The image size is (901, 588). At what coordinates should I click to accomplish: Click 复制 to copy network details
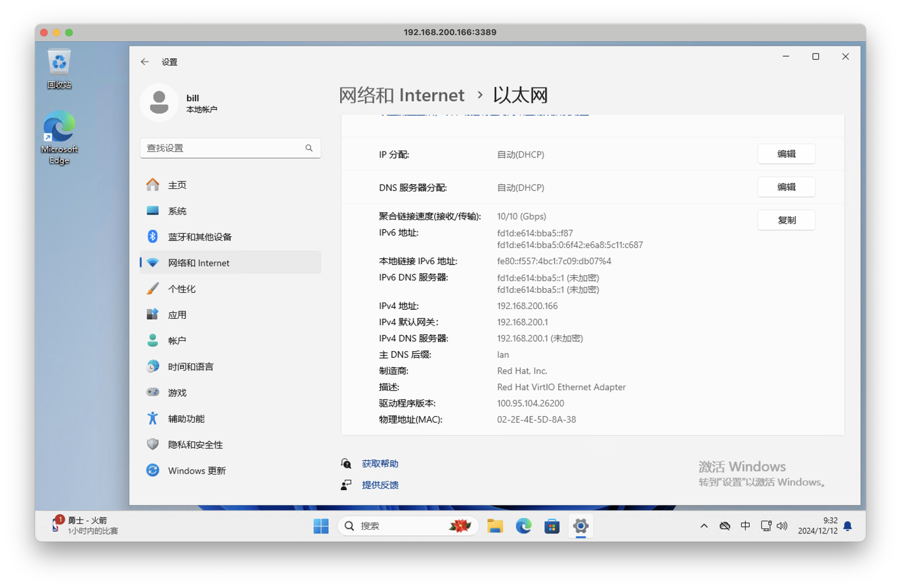click(x=786, y=220)
